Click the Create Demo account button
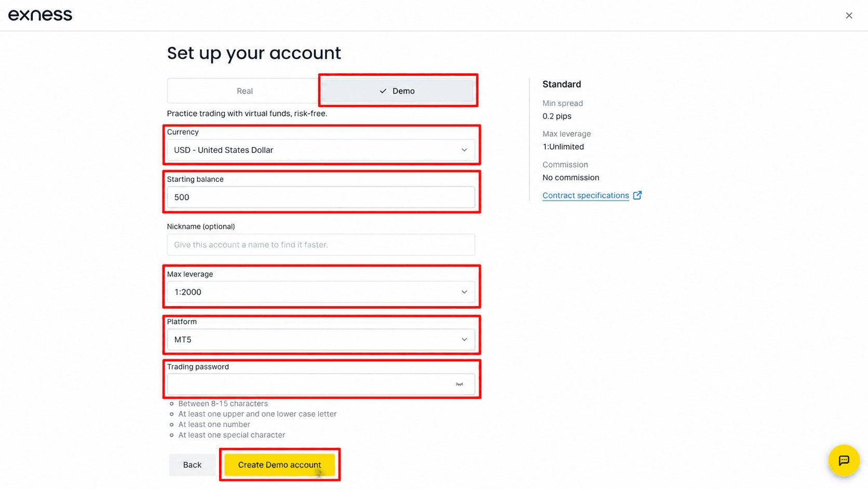This screenshot has height=489, width=868. pyautogui.click(x=279, y=465)
